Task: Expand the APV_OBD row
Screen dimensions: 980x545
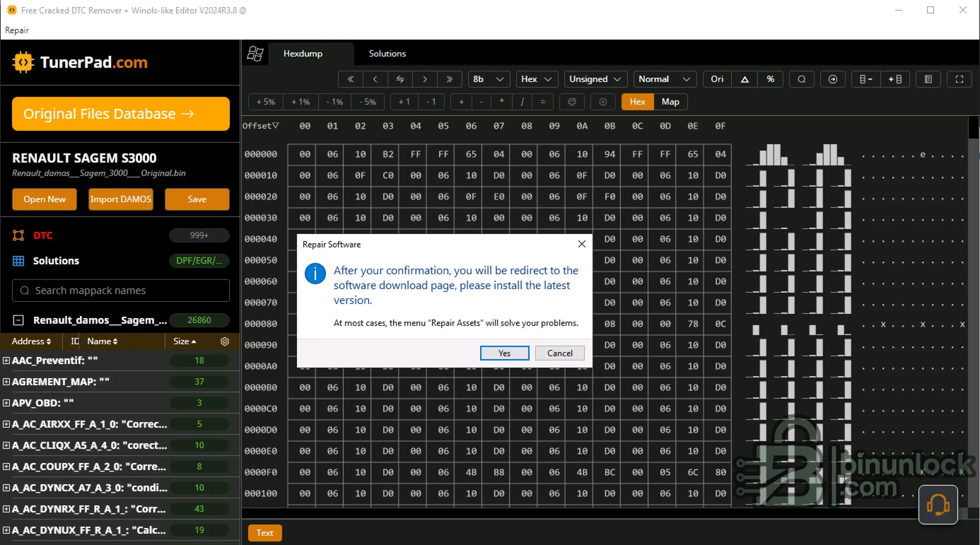Action: [x=6, y=403]
